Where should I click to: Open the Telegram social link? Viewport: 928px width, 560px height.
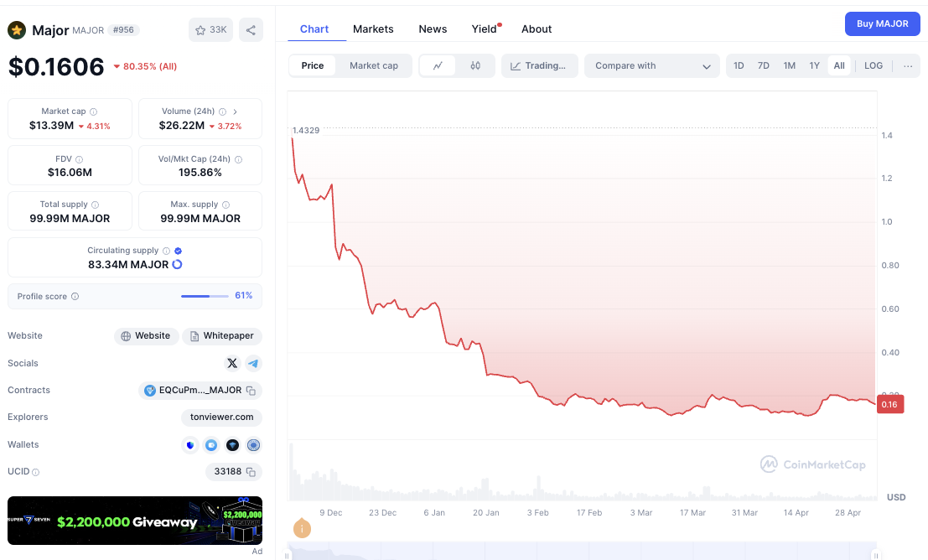click(x=253, y=363)
